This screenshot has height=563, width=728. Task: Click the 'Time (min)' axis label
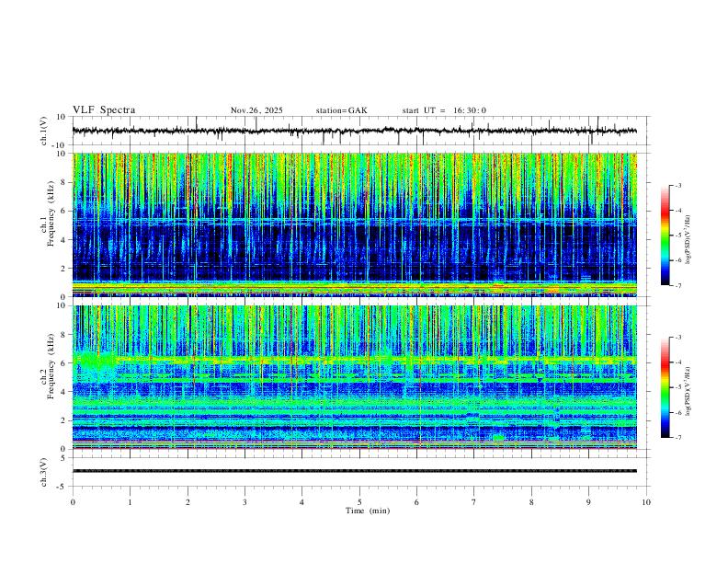pos(368,511)
